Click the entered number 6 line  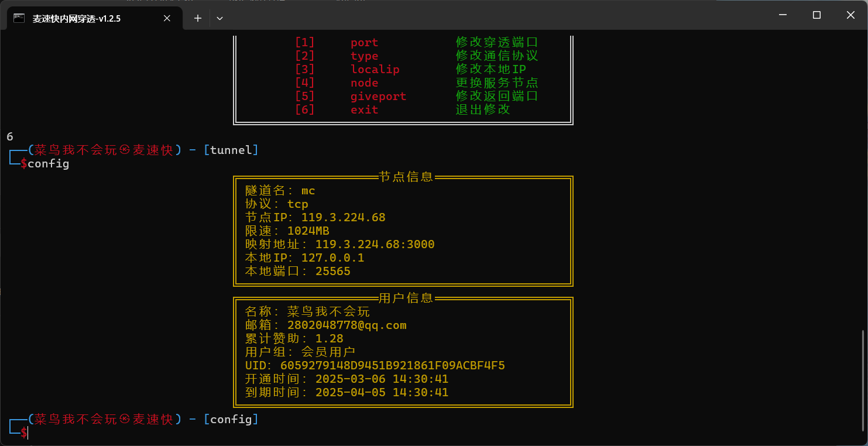10,137
